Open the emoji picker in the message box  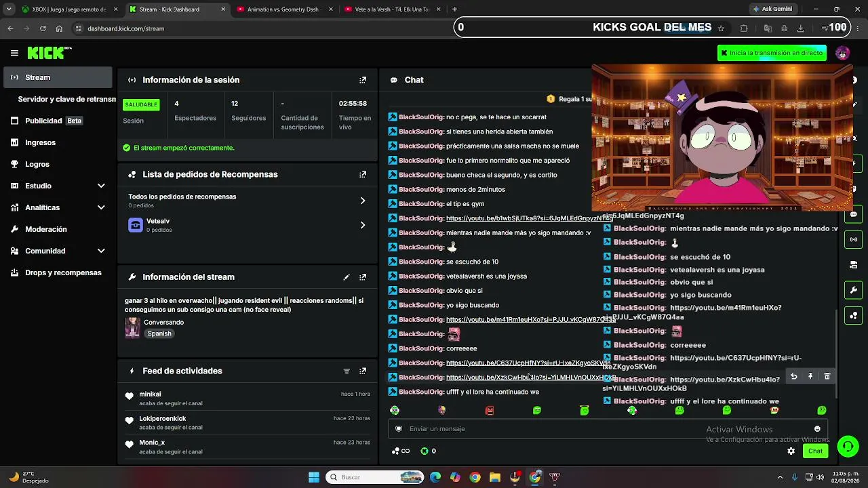click(x=817, y=429)
